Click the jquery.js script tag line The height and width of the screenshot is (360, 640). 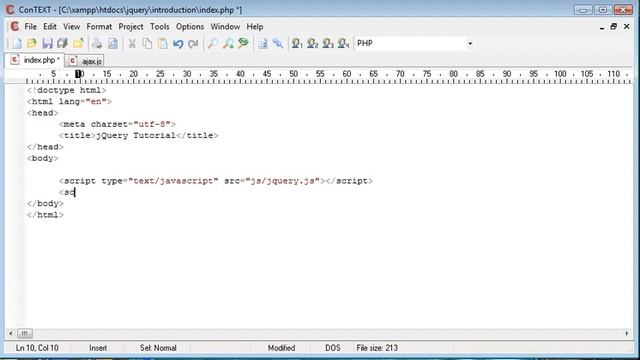coord(216,181)
